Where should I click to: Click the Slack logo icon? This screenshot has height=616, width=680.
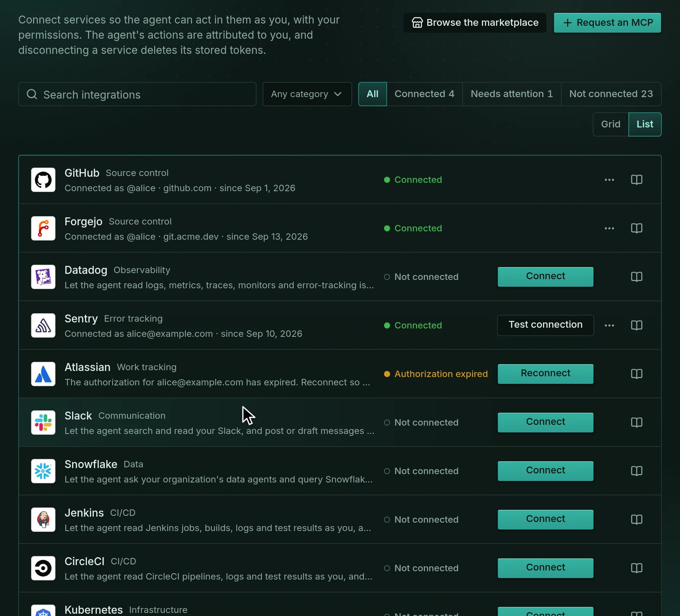coord(43,423)
